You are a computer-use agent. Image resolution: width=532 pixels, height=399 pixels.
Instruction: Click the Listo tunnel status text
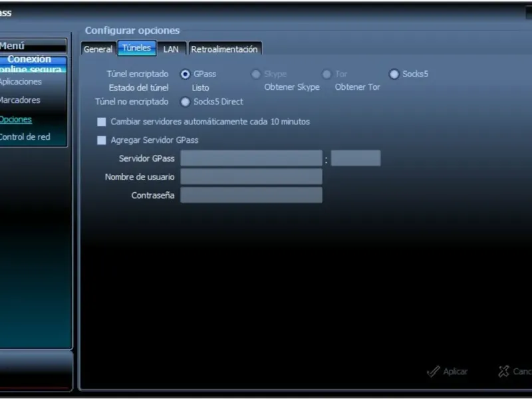point(201,88)
